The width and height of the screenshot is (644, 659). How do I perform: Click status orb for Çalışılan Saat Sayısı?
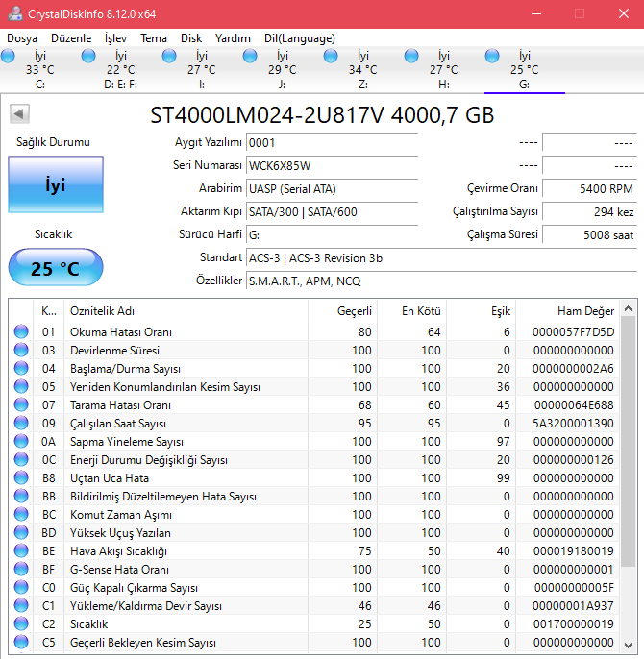point(21,423)
